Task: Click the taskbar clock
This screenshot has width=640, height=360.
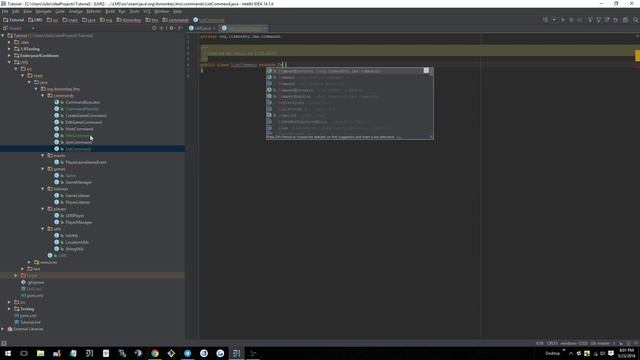Action: pos(627,353)
